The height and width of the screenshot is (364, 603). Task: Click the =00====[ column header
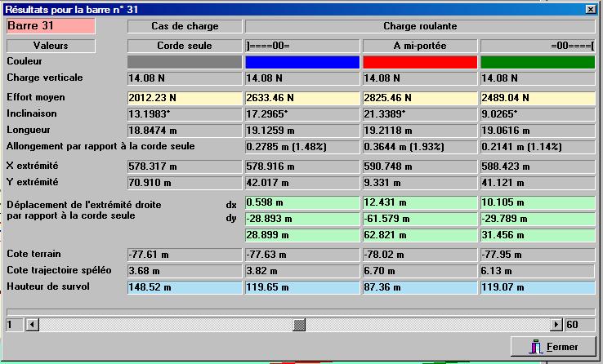(x=538, y=46)
